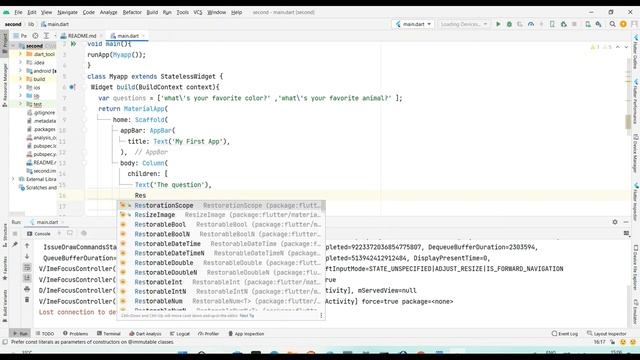Viewport: 640px width, 360px height.
Task: Click the up arrow in Run console sidebar
Action: (x=27, y=246)
